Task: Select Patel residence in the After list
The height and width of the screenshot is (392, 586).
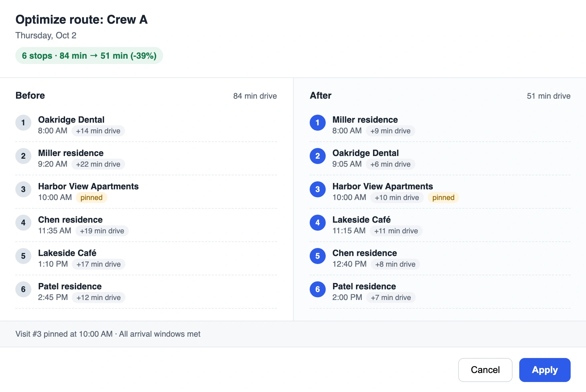Action: coord(364,286)
